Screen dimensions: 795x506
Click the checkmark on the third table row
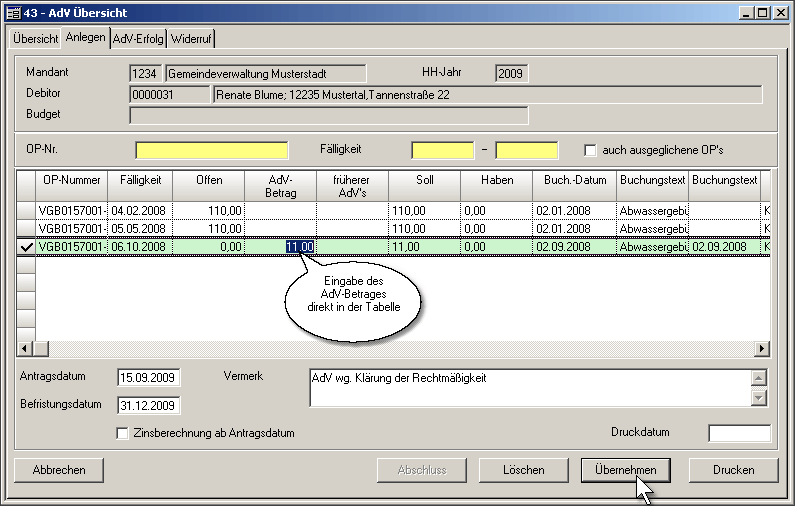[26, 246]
